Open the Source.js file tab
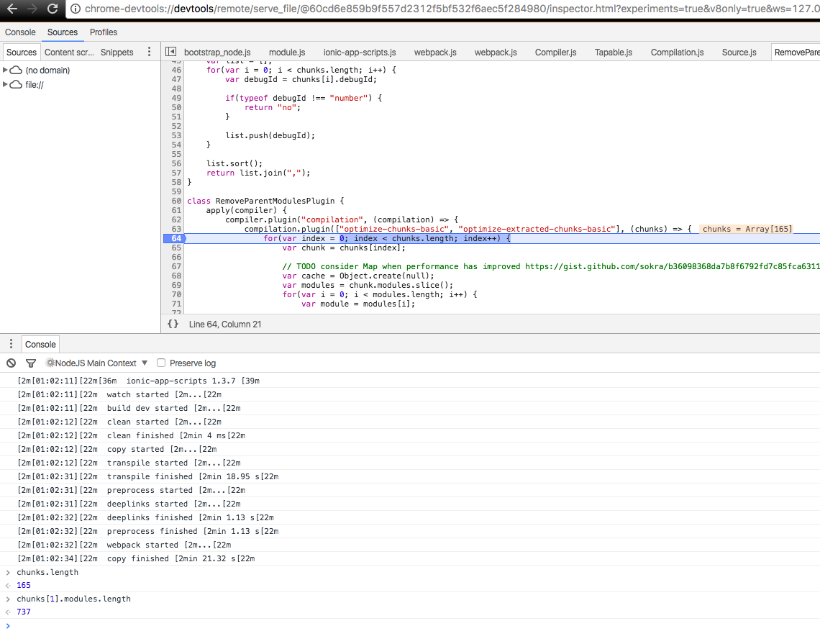The height and width of the screenshot is (644, 820). coord(739,53)
